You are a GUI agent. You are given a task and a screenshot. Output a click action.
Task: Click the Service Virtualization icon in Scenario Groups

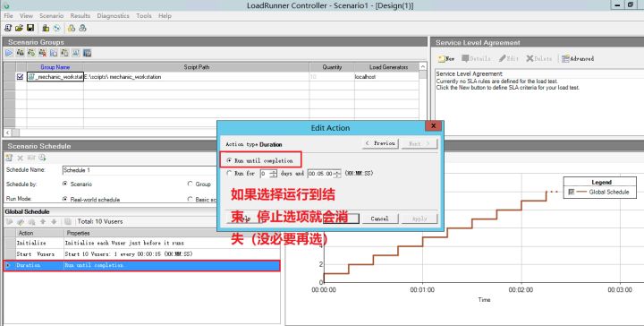point(87,53)
